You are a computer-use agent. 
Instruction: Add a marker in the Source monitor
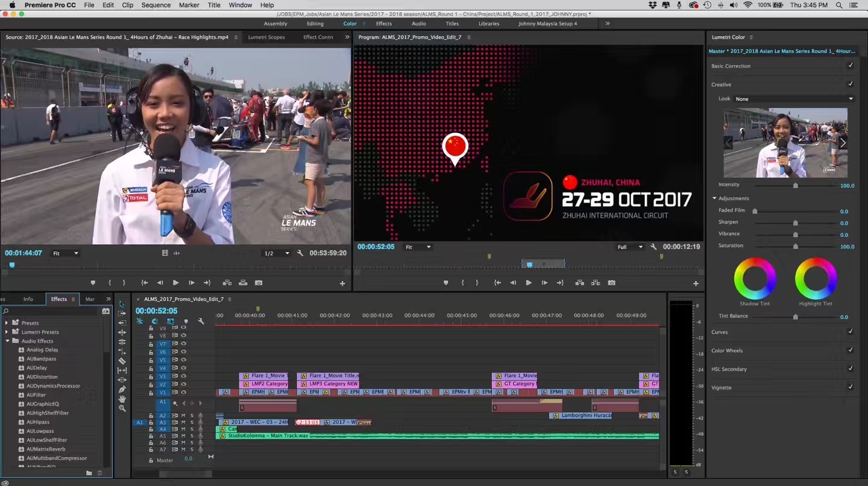click(93, 283)
